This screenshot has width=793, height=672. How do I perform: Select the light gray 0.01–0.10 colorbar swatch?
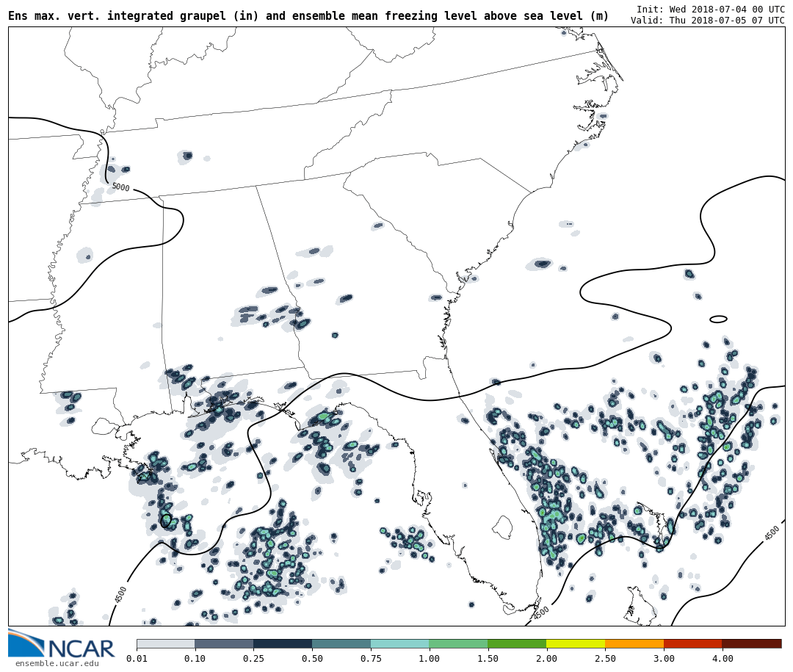click(x=165, y=643)
